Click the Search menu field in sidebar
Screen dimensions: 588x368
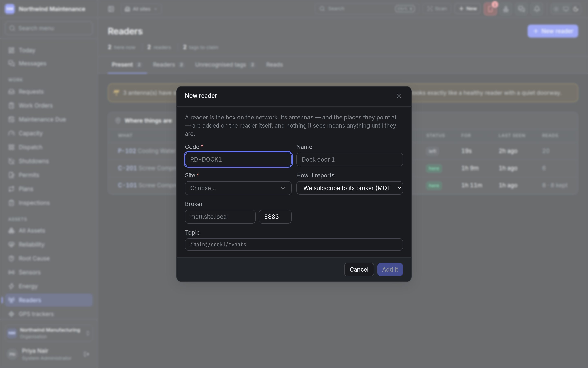click(x=49, y=28)
